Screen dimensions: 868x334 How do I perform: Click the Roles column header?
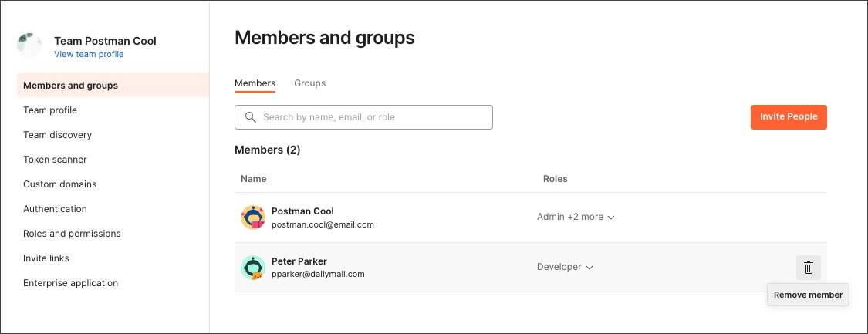click(556, 179)
